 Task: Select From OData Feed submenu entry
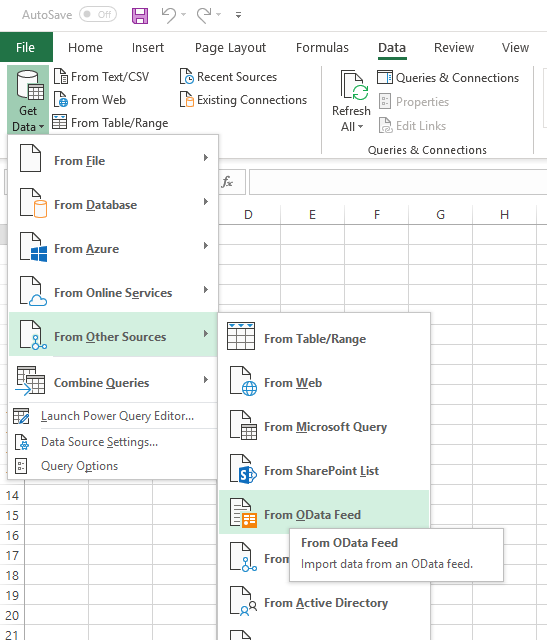tap(325, 512)
